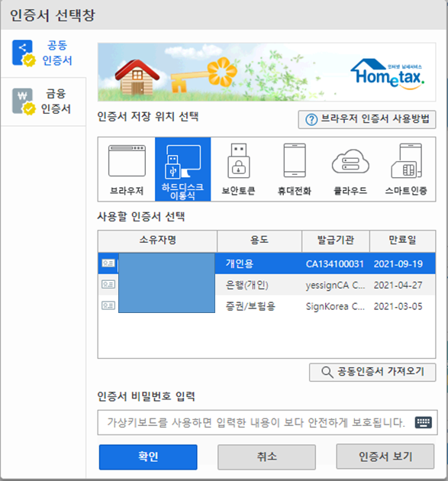Image resolution: width=448 pixels, height=481 pixels.
Task: Choose the 브라우저 storage location
Action: pos(127,169)
